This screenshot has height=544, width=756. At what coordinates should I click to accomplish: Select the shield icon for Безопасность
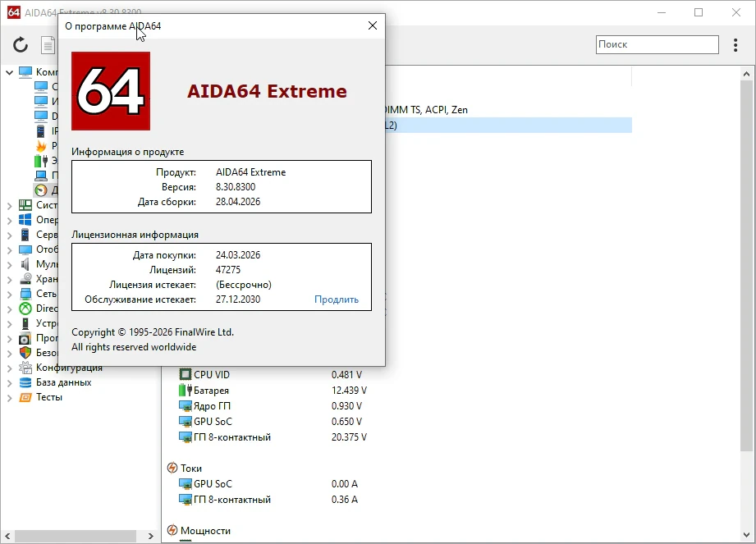[25, 353]
